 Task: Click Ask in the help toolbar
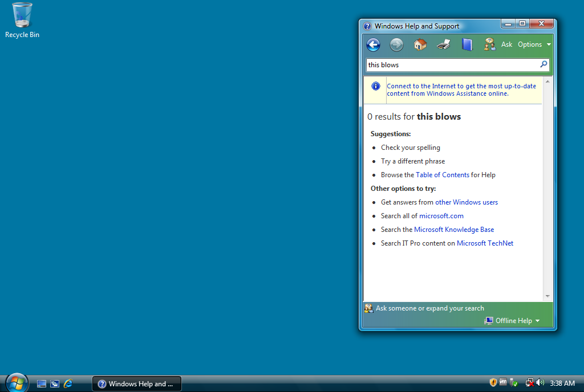(498, 44)
